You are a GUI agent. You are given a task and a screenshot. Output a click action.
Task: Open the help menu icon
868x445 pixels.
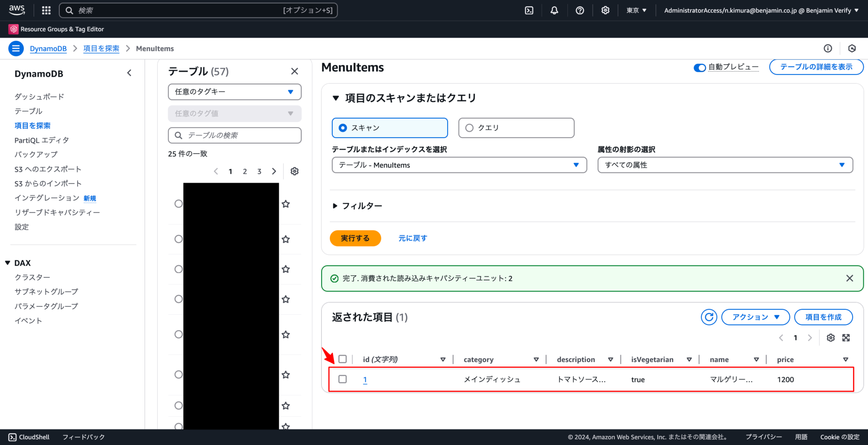tap(580, 10)
